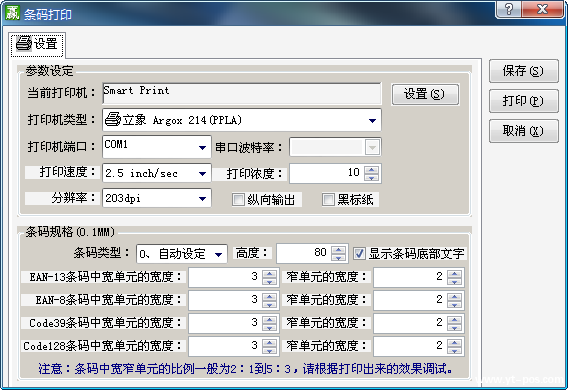Image resolution: width=568 pixels, height=390 pixels.
Task: Click the title bar help question button
Action: coord(509,9)
